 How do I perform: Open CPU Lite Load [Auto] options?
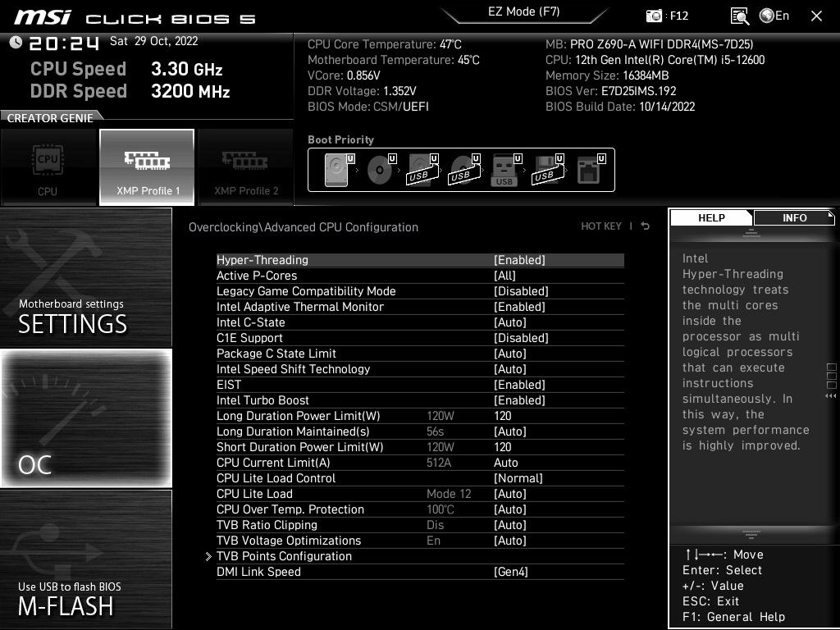(510, 493)
